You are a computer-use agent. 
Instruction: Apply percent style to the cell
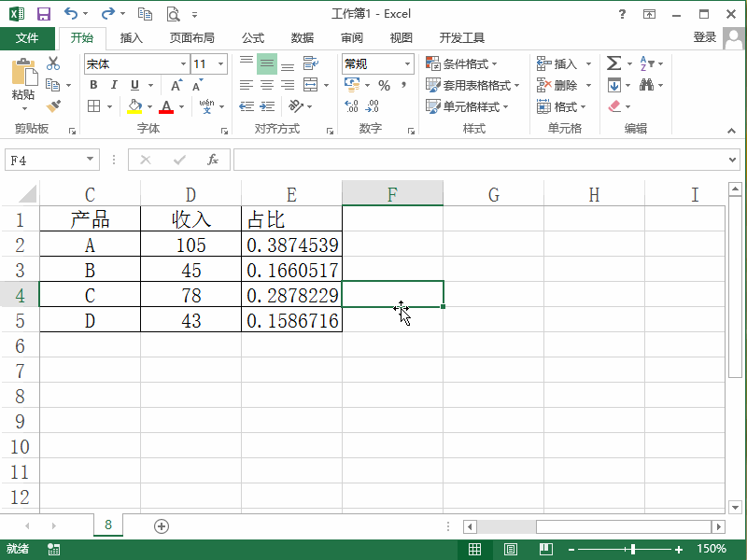coord(384,85)
